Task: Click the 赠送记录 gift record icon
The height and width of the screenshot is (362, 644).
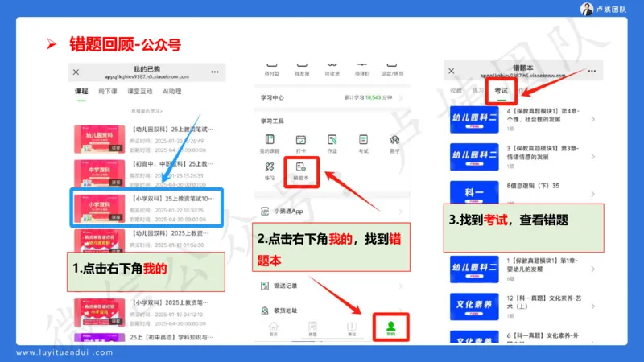Action: 265,286
